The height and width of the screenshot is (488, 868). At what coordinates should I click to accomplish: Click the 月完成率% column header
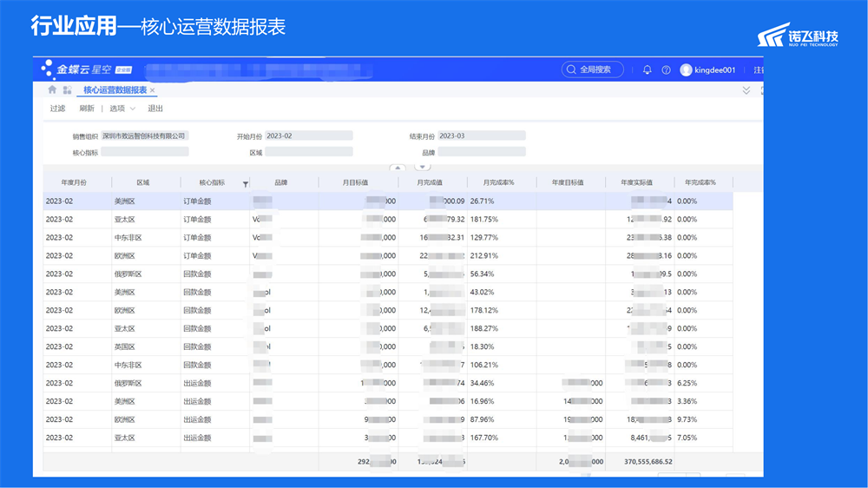498,182
